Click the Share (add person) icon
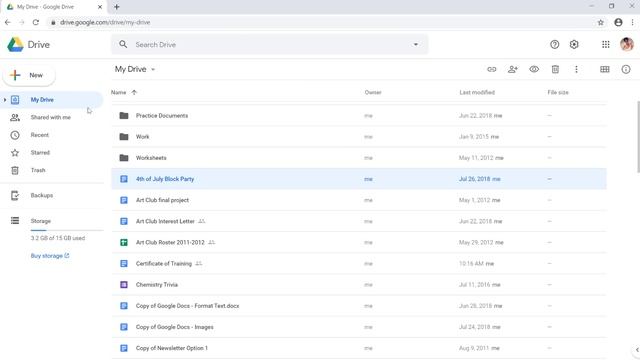Image resolution: width=640 pixels, height=360 pixels. (x=513, y=69)
